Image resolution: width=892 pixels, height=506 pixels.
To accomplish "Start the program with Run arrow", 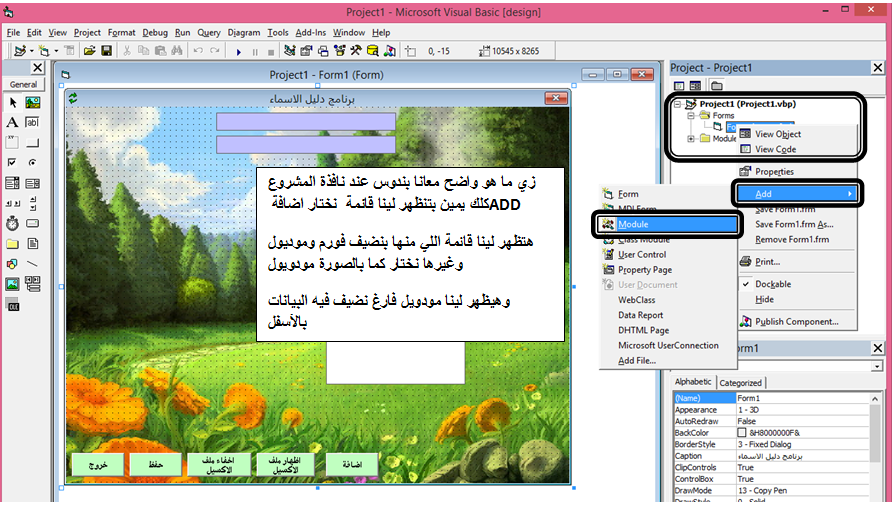I will (x=239, y=52).
